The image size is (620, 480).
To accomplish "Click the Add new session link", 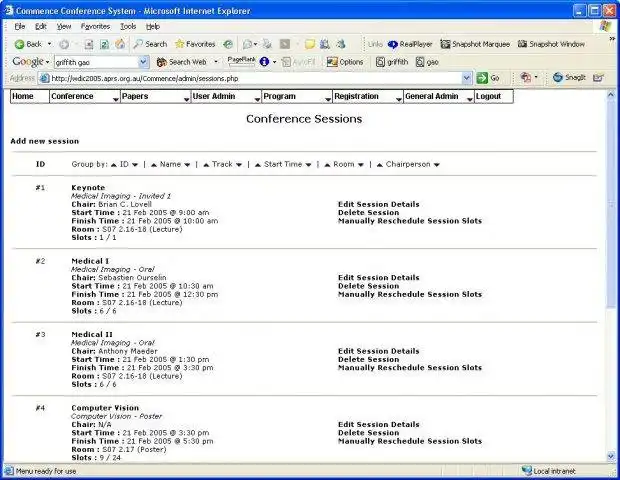I will point(45,141).
